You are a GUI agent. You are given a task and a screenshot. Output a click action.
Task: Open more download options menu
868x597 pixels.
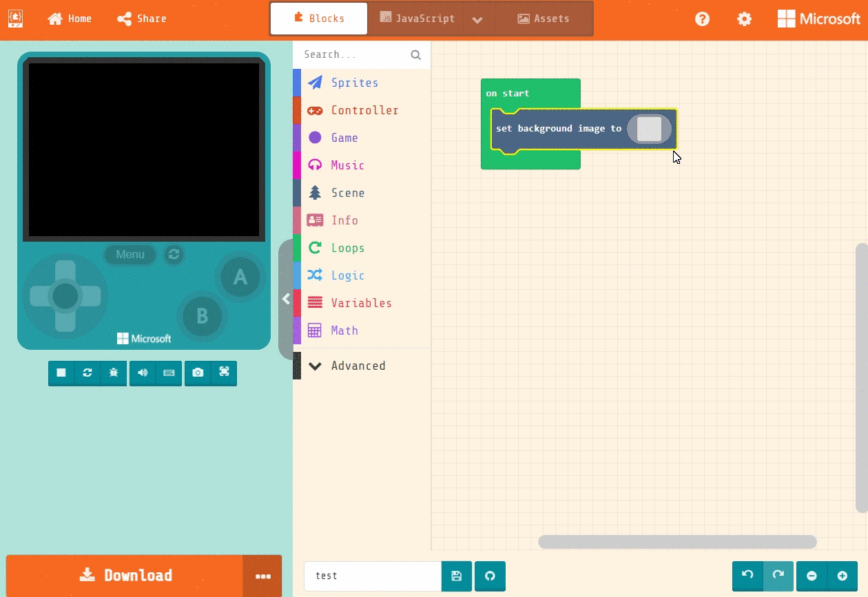tap(262, 576)
